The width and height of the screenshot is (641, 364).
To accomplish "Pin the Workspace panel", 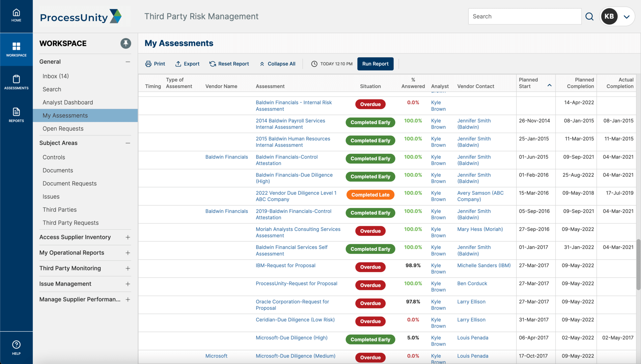I will coord(126,43).
